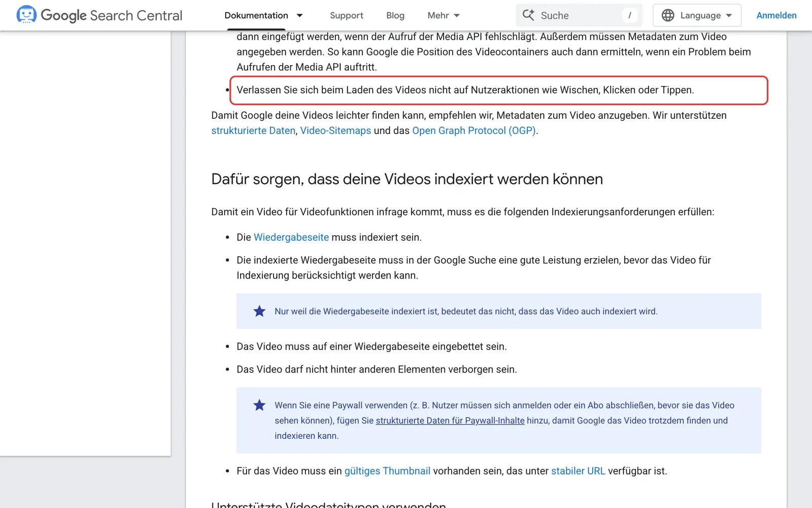Click note text 'Nur weil die Wiedergabeseite indexiert ist'
The width and height of the screenshot is (812, 508).
pos(356,311)
